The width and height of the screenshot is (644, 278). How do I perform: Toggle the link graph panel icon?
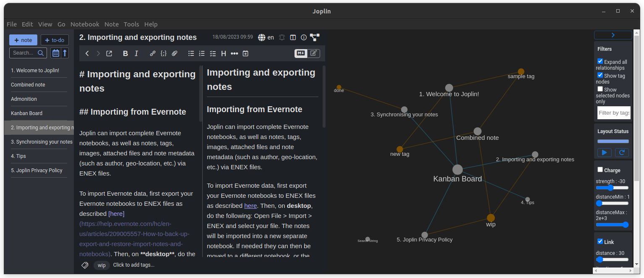315,37
